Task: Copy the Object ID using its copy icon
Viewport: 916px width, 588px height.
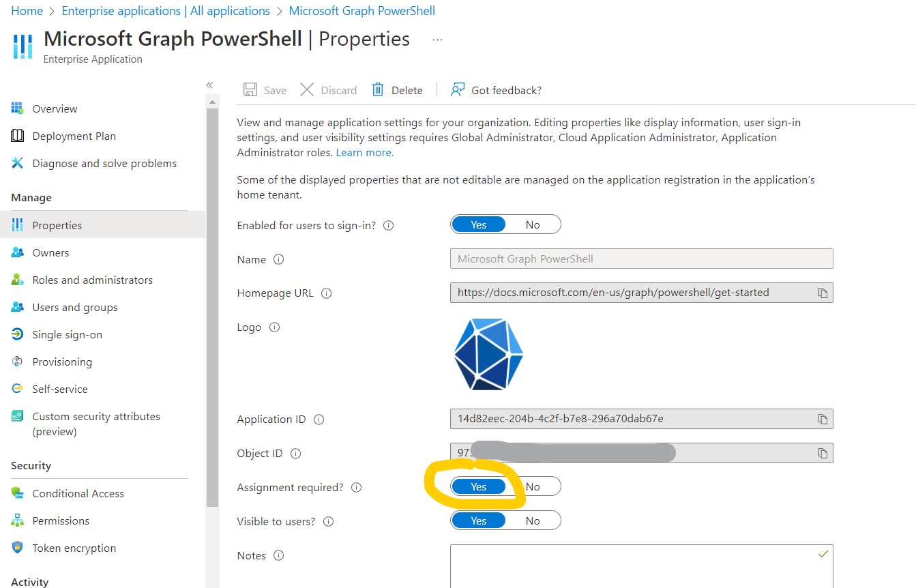Action: pos(823,452)
